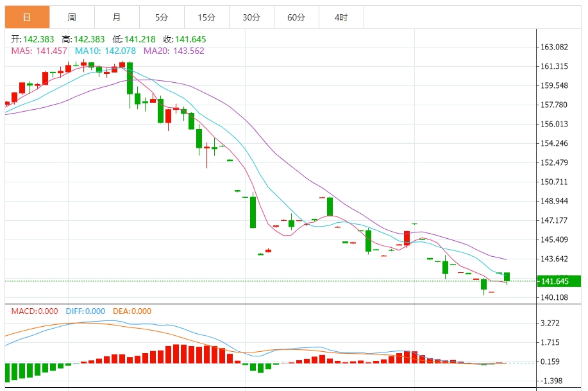Click the 148.944 price axis label
Image resolution: width=588 pixels, height=391 pixels.
[554, 202]
